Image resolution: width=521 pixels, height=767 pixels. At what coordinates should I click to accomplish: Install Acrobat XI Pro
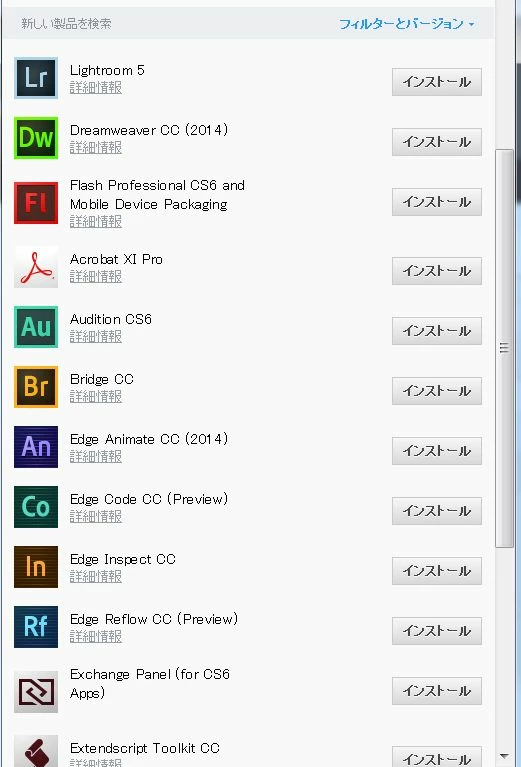[x=437, y=271]
